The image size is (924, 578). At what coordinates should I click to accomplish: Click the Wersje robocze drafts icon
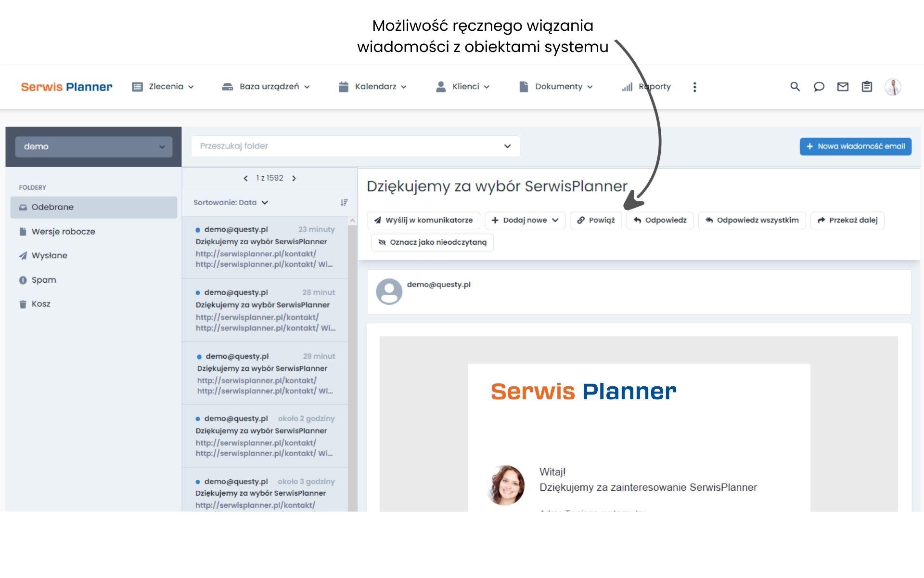[23, 232]
